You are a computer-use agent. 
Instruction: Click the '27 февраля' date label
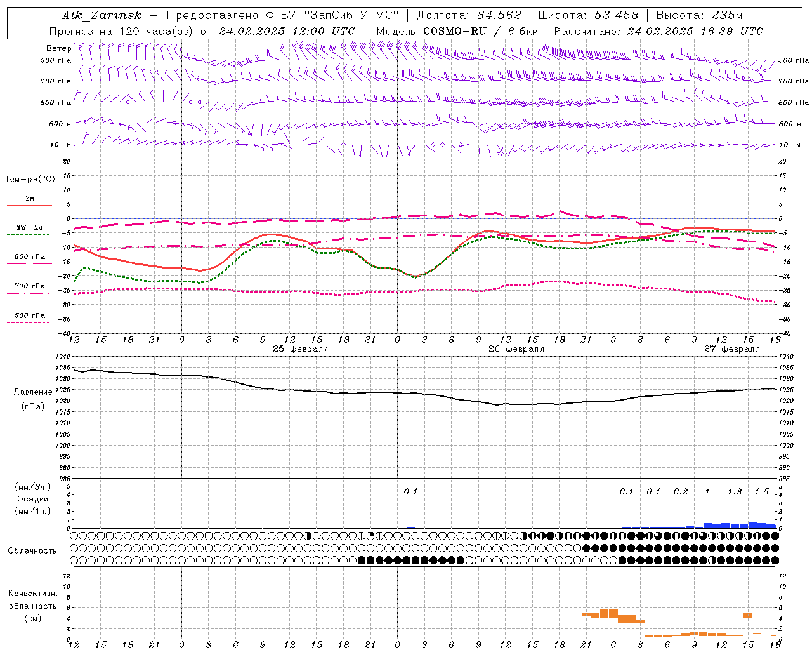(732, 349)
